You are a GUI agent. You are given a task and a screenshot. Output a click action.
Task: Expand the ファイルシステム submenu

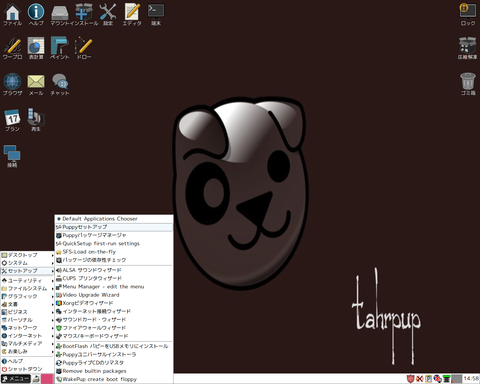27,288
